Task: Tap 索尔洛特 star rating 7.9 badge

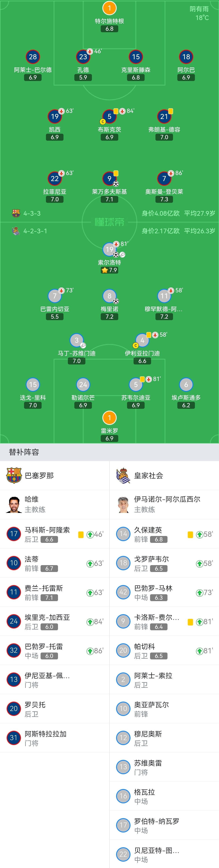Action: tap(109, 270)
